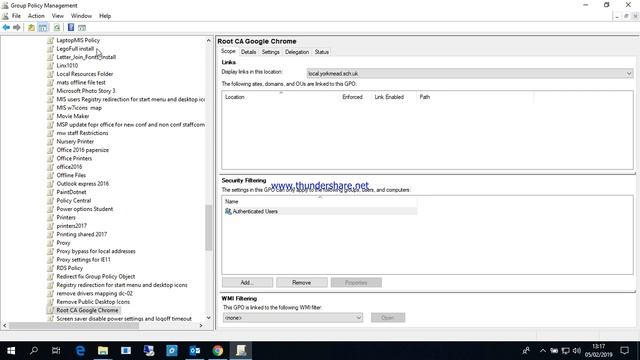Toggle the Show/Hide Action Pane icon
640x360 pixels.
pos(82,27)
